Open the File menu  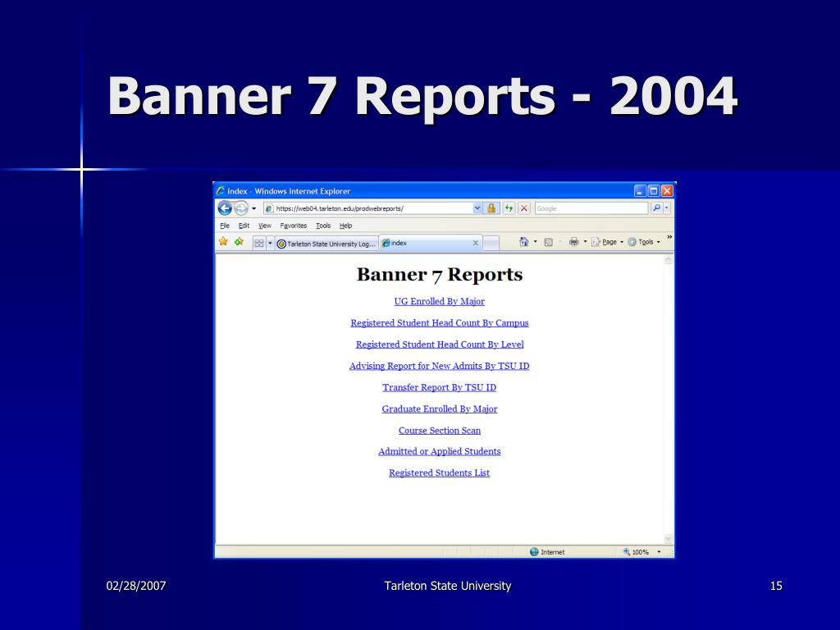pos(225,226)
